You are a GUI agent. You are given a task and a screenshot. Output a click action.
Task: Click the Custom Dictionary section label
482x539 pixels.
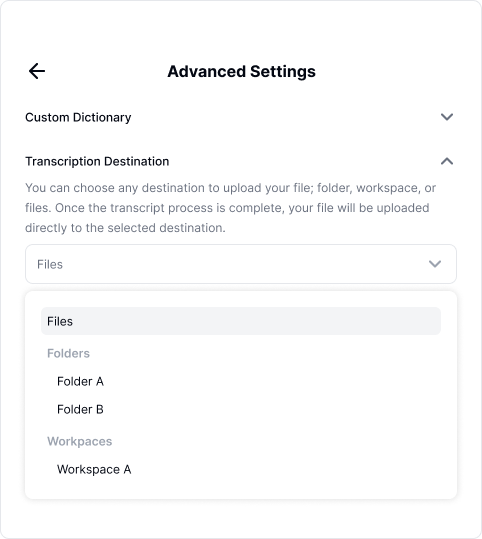pos(78,117)
